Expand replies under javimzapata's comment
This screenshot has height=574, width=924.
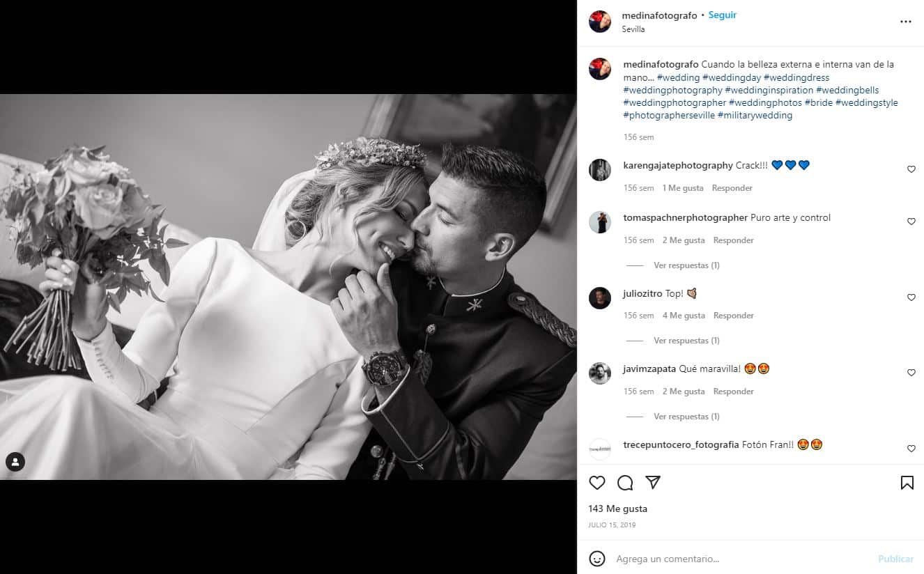686,417
